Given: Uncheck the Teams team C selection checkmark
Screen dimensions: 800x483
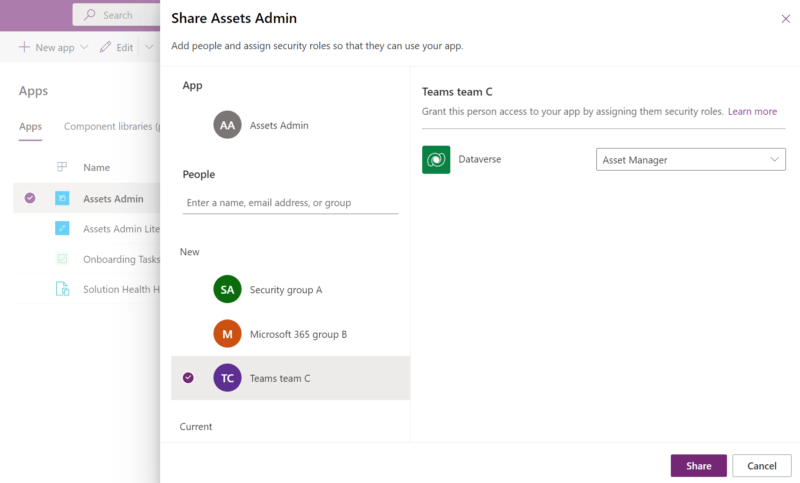Looking at the screenshot, I should (188, 377).
